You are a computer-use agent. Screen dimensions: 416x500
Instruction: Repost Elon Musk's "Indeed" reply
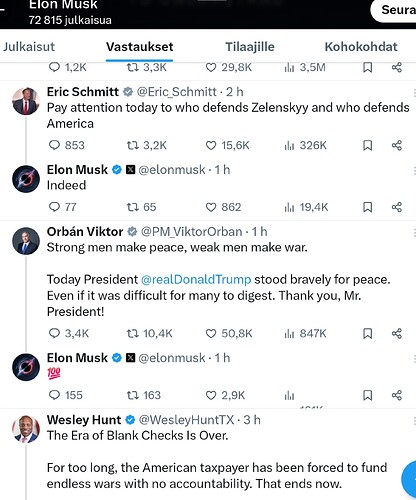141,207
